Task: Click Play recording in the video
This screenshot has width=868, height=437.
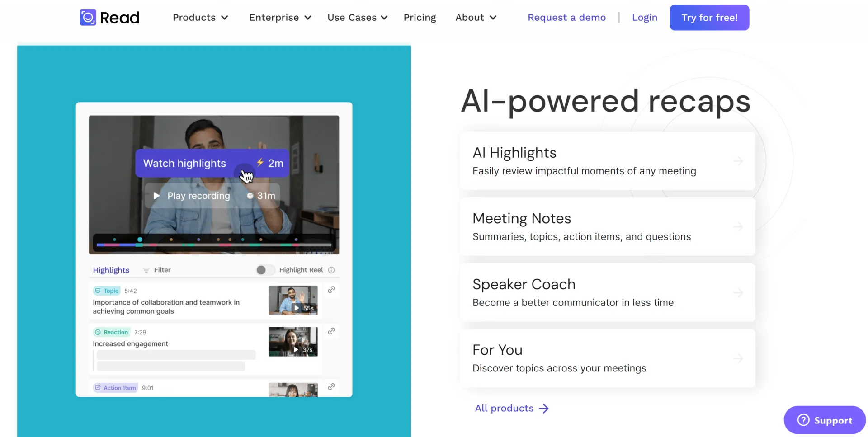Action: 212,196
